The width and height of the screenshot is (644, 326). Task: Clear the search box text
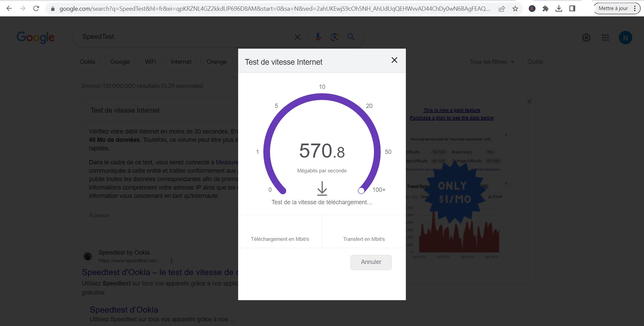coord(297,37)
